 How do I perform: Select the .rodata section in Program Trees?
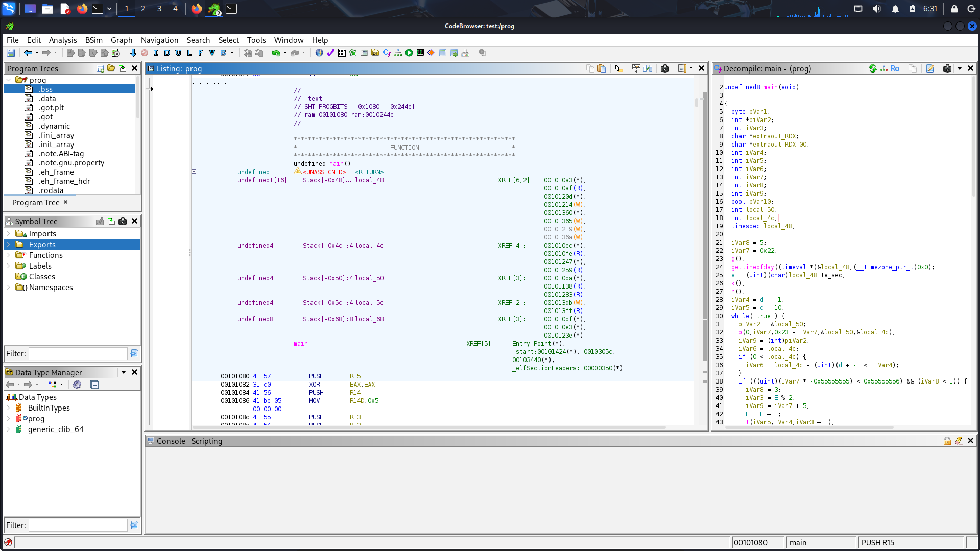tap(51, 190)
